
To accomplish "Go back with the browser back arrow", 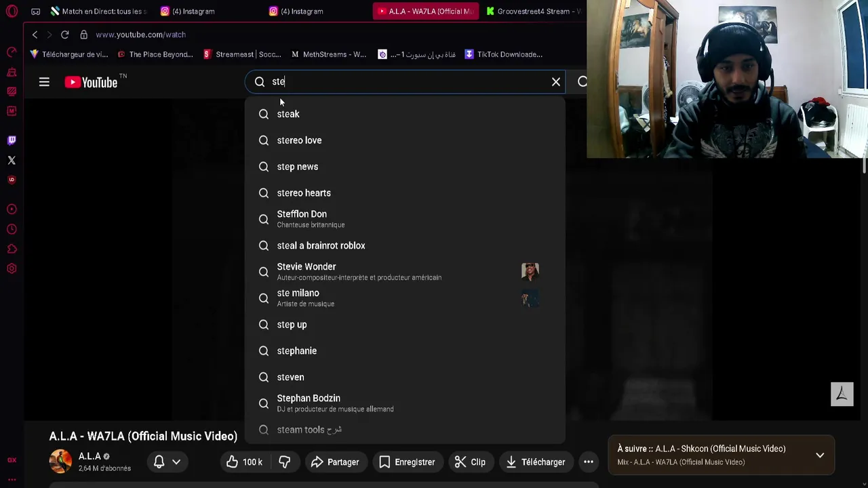I will pos(35,35).
